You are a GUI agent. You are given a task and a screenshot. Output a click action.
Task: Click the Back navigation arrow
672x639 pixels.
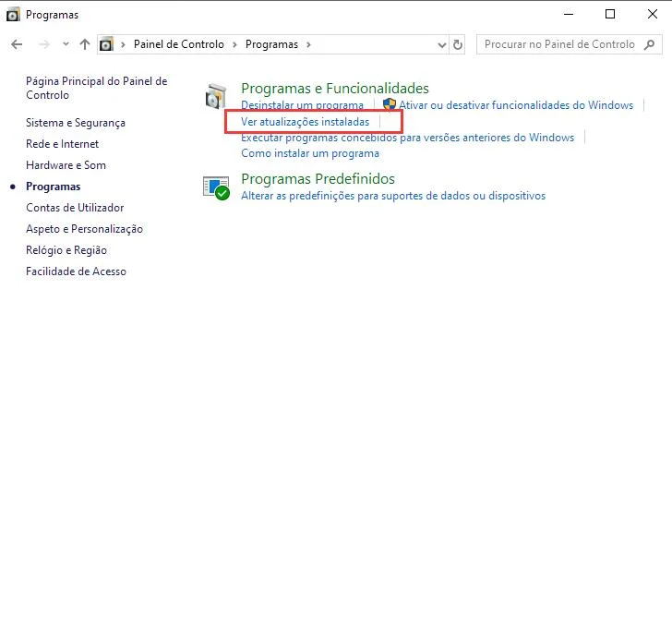(17, 44)
